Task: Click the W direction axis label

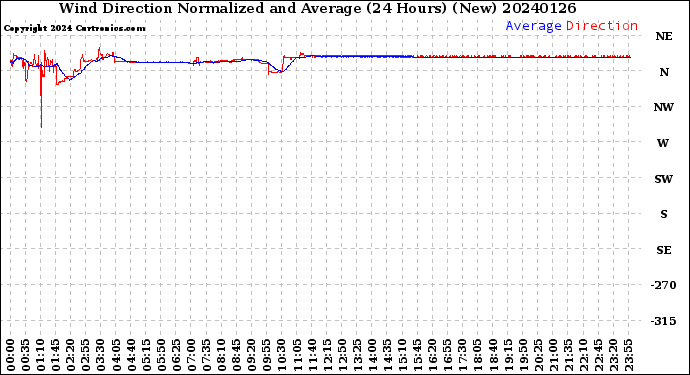Action: point(663,143)
